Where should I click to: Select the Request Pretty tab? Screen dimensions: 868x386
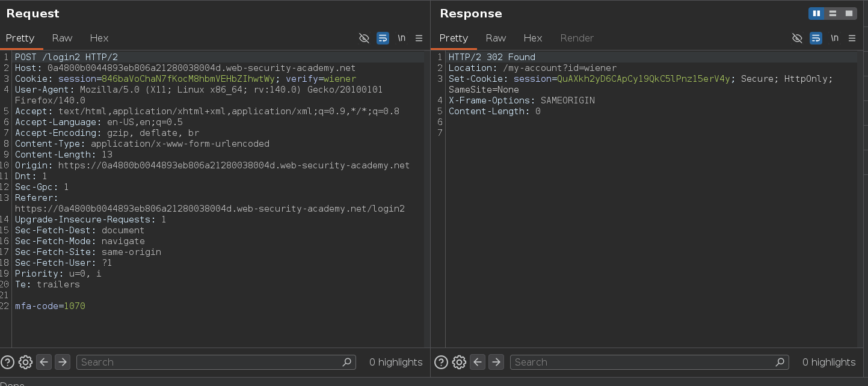pyautogui.click(x=20, y=38)
